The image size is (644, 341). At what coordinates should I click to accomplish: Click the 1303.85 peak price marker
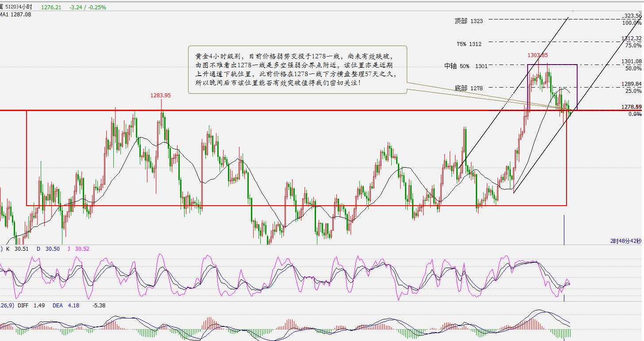point(538,55)
